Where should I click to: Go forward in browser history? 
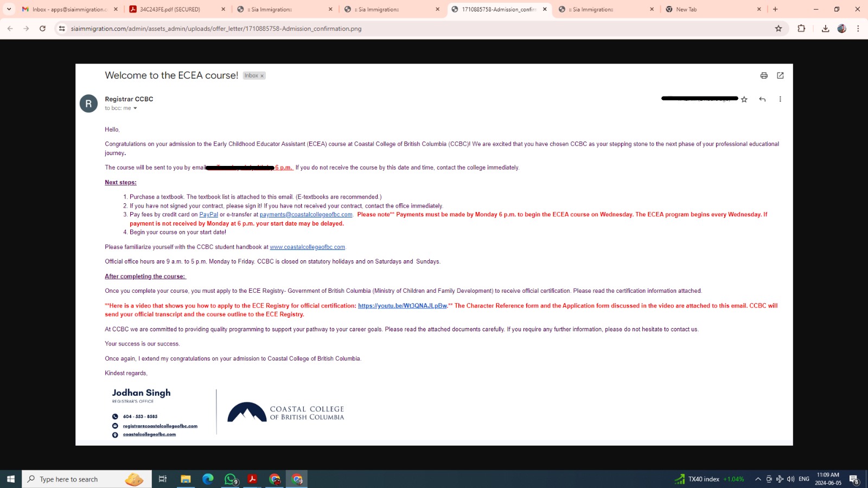(26, 29)
